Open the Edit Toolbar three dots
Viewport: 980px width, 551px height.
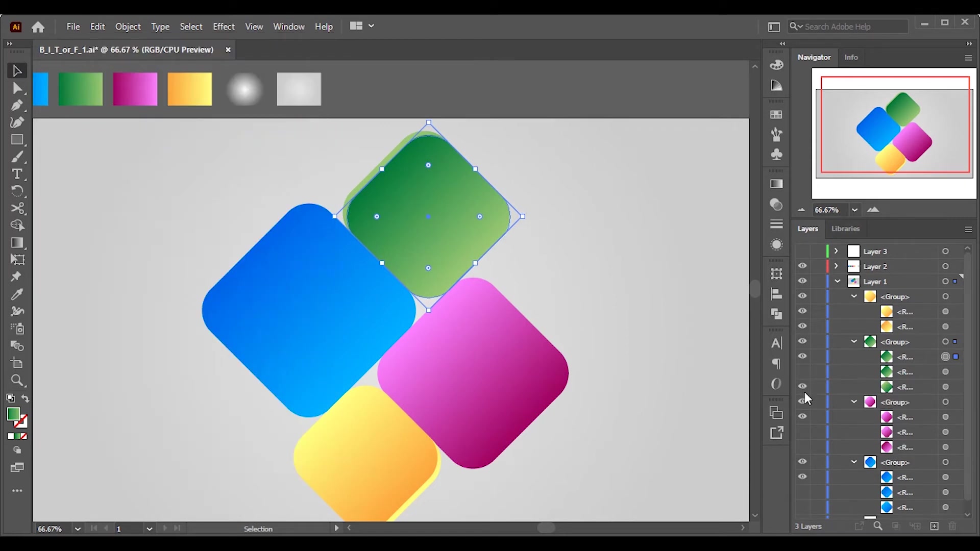point(17,491)
